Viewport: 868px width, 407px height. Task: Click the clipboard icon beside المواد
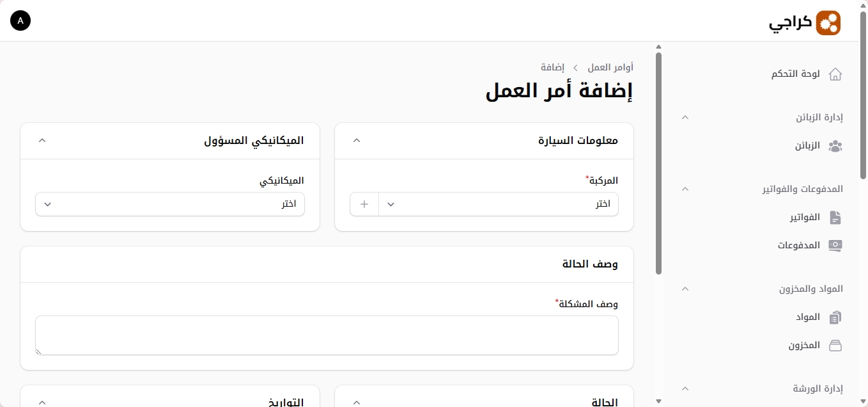click(835, 317)
